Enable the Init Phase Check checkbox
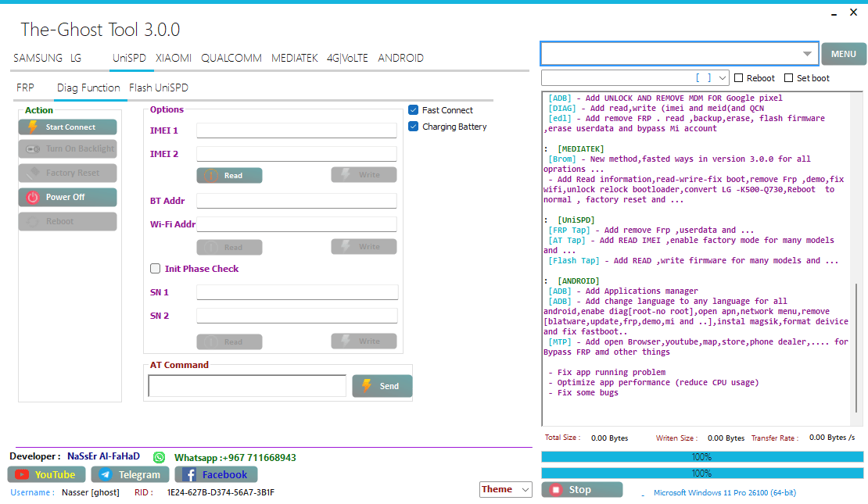Screen dimensions: 868x504 (155, 268)
